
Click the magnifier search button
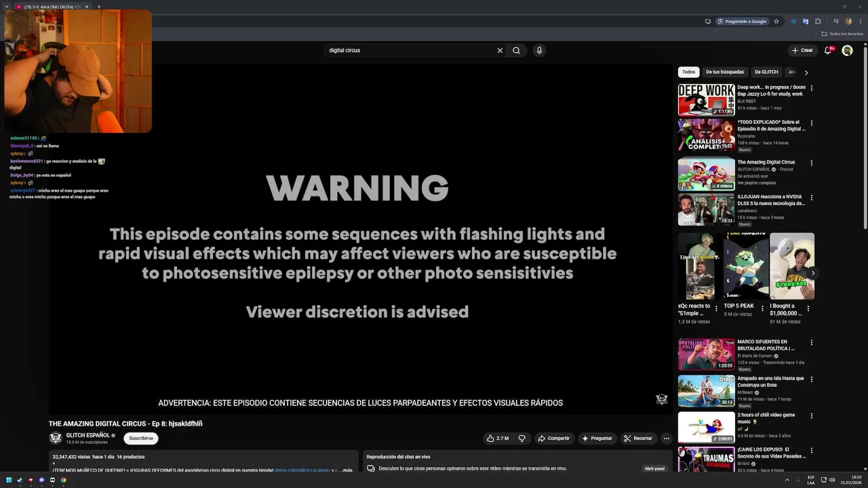pos(517,50)
